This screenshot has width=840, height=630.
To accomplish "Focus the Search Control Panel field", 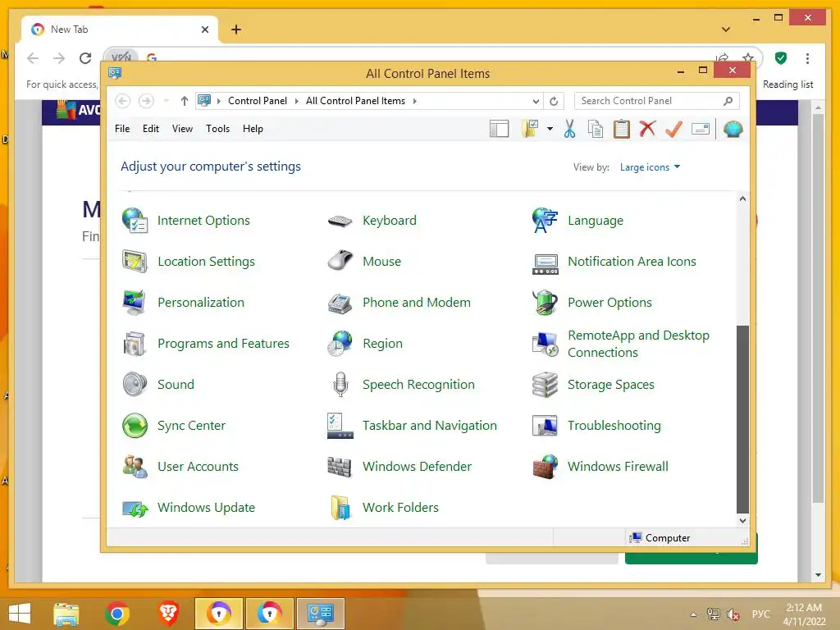I will (656, 101).
